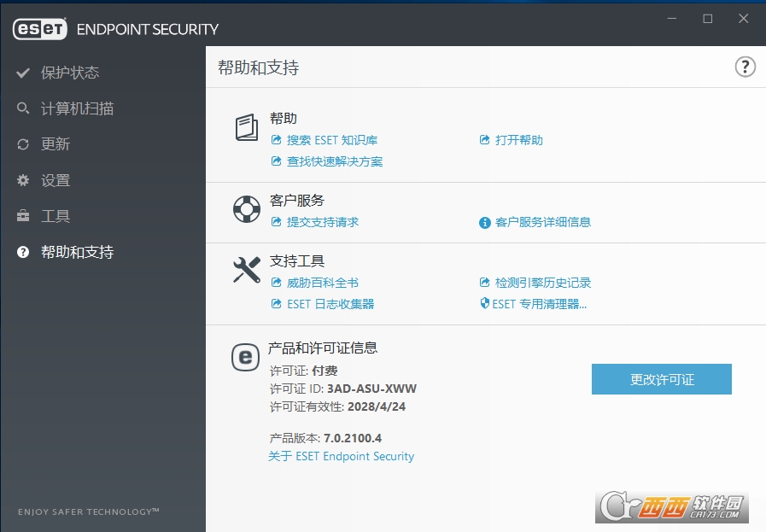The width and height of the screenshot is (766, 532).
Task: Close the ESET Endpoint Security window
Action: coord(744,19)
